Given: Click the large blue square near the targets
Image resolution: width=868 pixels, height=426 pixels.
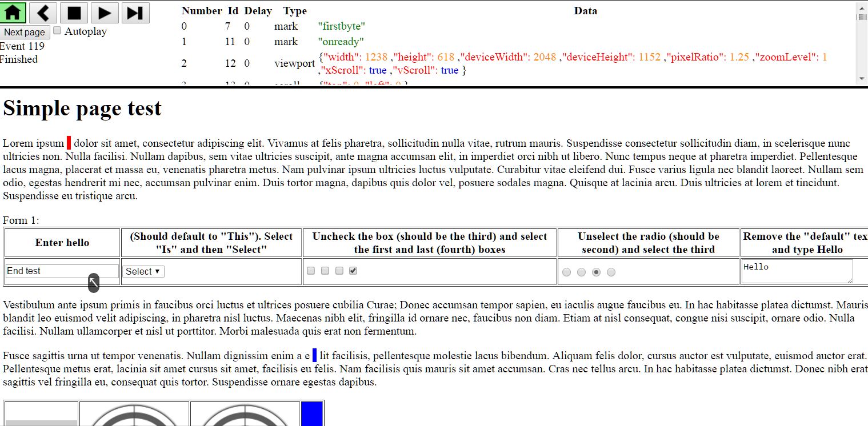Looking at the screenshot, I should click(x=312, y=414).
